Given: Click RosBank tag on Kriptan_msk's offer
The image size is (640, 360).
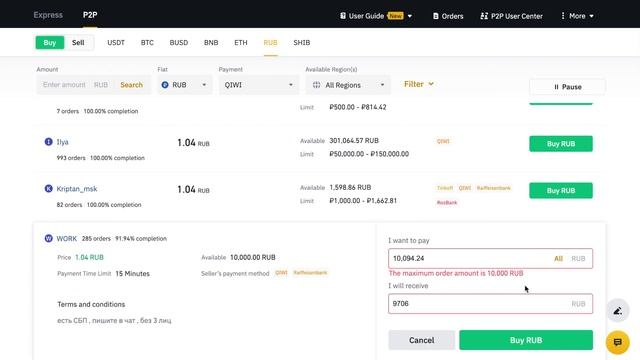Looking at the screenshot, I should coord(447,202).
